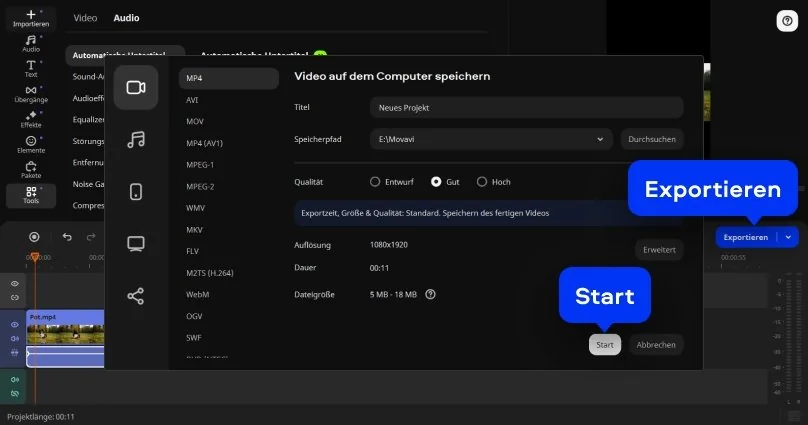
Task: Expand the Speicherpfad dropdown
Action: pyautogui.click(x=601, y=139)
